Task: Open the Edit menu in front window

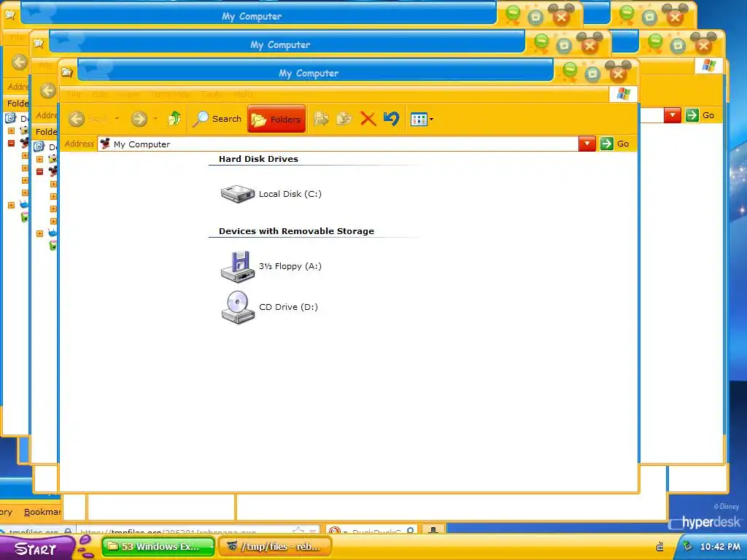Action: coord(99,94)
